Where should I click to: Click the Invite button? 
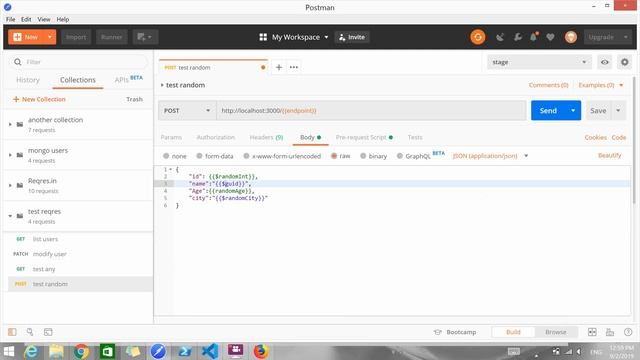[352, 37]
